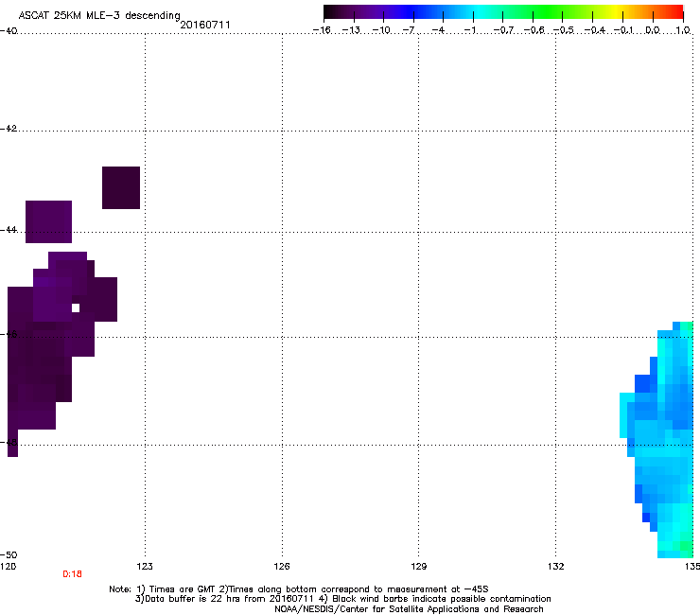Click the small white gap inside the purple data area
The image size is (700, 615).
(x=76, y=307)
